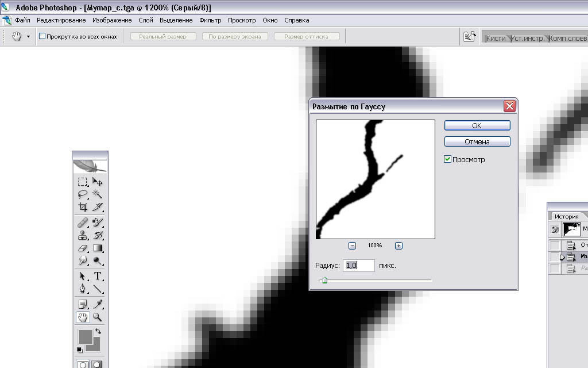Open the Изображение menu
Image resolution: width=588 pixels, height=368 pixels.
[x=112, y=20]
